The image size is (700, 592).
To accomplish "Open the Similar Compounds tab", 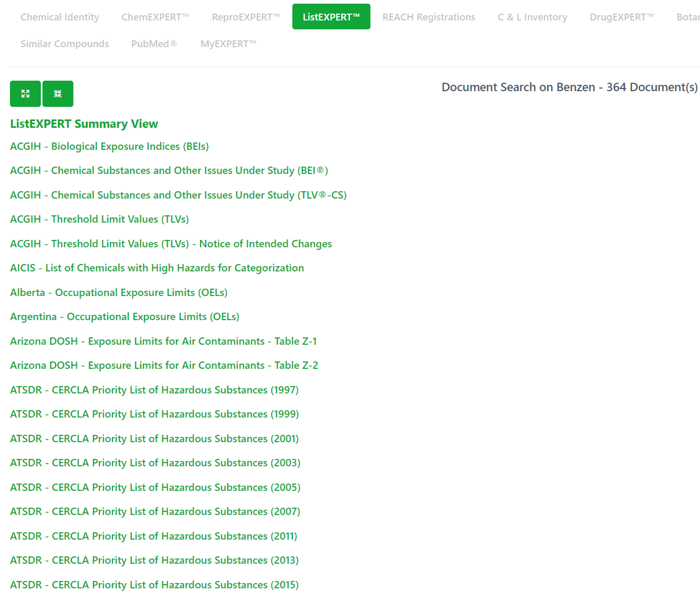I will tap(64, 44).
